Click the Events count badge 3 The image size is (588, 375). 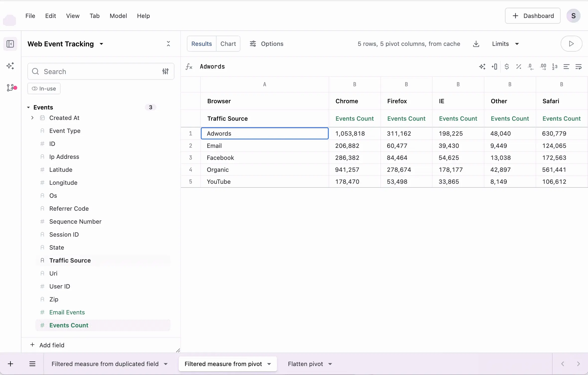point(150,107)
